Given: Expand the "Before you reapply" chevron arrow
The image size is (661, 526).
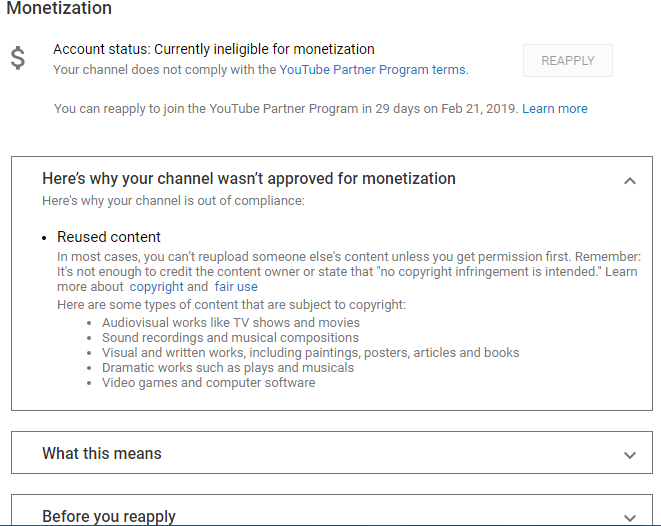Looking at the screenshot, I should pyautogui.click(x=629, y=518).
